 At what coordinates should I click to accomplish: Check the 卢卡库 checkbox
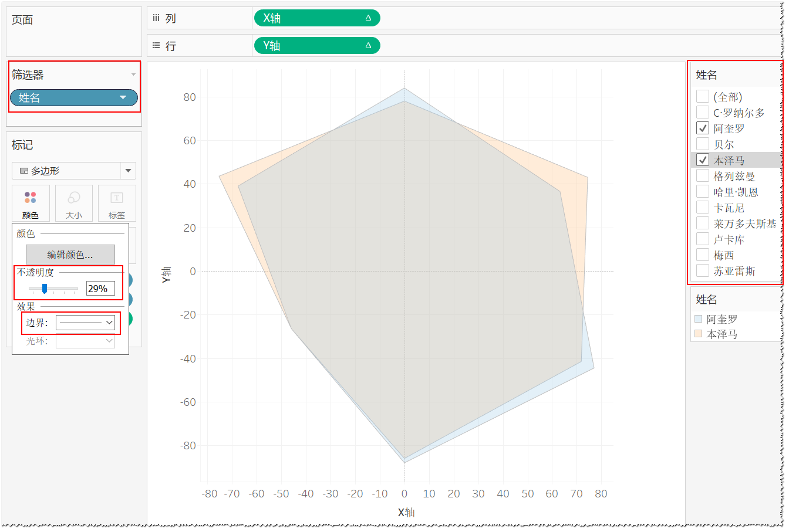coord(702,239)
